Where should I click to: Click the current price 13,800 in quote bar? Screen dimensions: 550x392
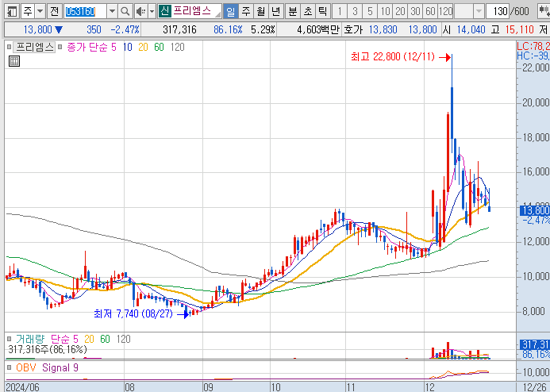37,29
